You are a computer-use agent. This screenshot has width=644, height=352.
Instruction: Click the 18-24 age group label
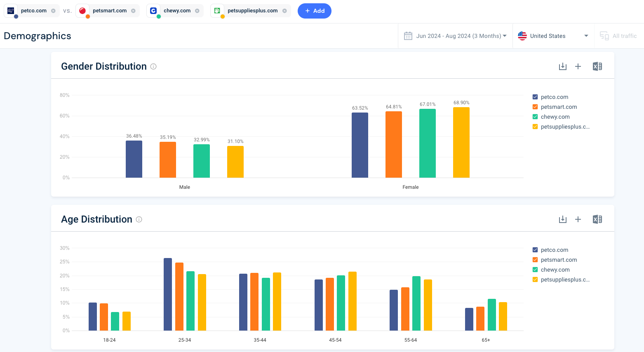pyautogui.click(x=109, y=340)
